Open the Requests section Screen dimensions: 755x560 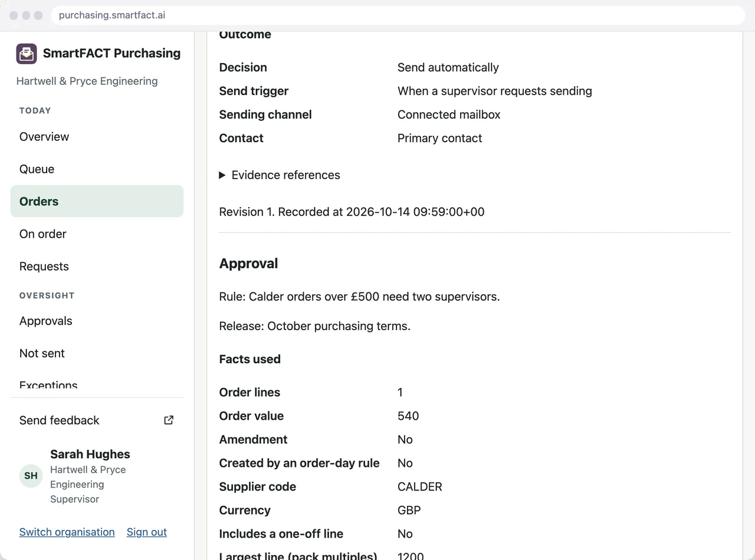pos(97,266)
